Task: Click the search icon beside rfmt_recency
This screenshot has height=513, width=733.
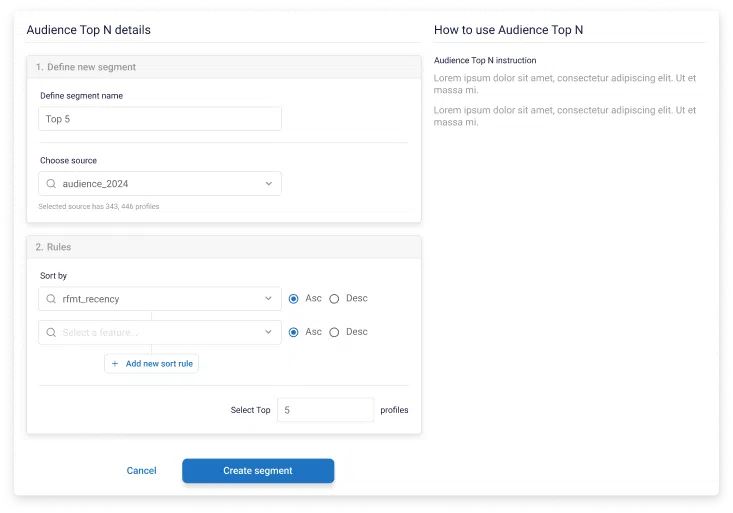Action: (51, 298)
